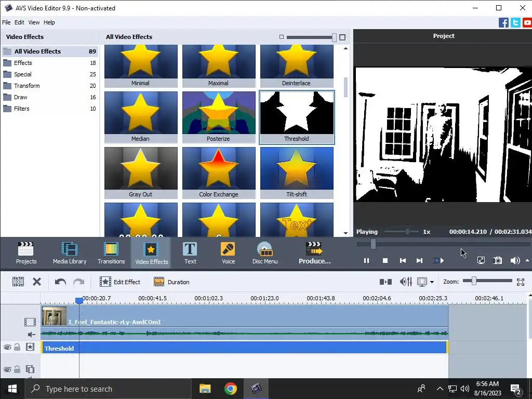Open the Help menu
Viewport: 532px width, 399px height.
[49, 22]
